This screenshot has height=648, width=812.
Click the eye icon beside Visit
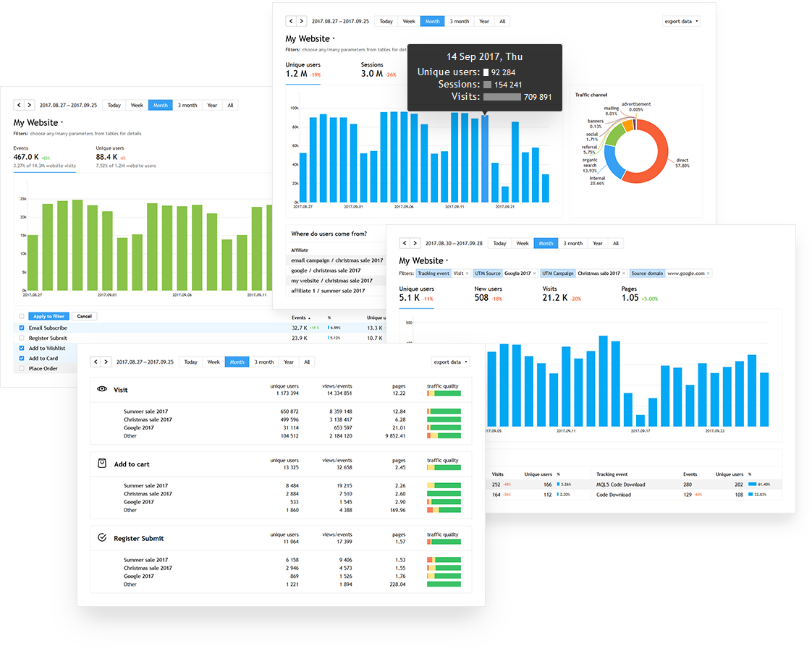point(102,389)
